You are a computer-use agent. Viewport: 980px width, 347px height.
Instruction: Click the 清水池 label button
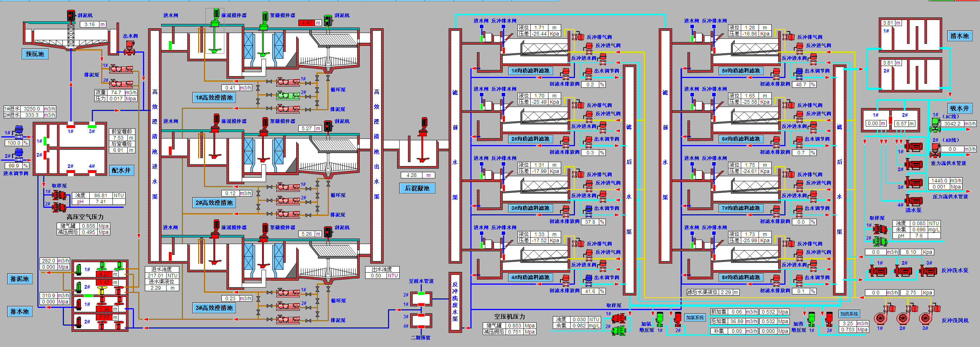(x=959, y=36)
